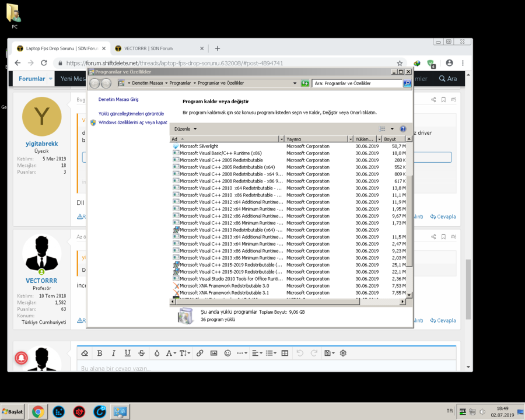Image resolution: width=525 pixels, height=420 pixels.
Task: Open a new Chrome tab with the plus
Action: [218, 48]
